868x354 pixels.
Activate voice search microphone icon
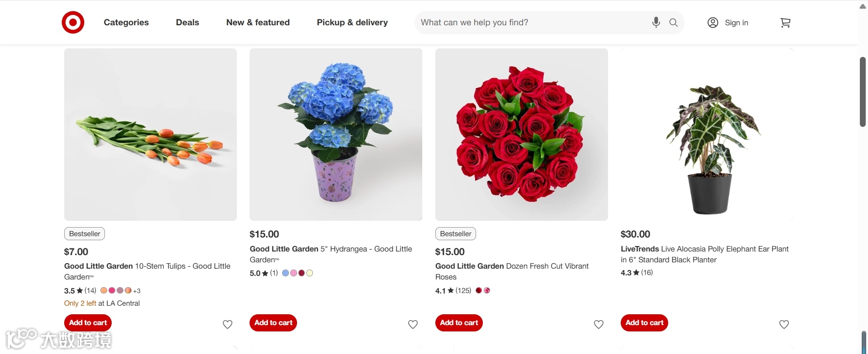pos(656,22)
